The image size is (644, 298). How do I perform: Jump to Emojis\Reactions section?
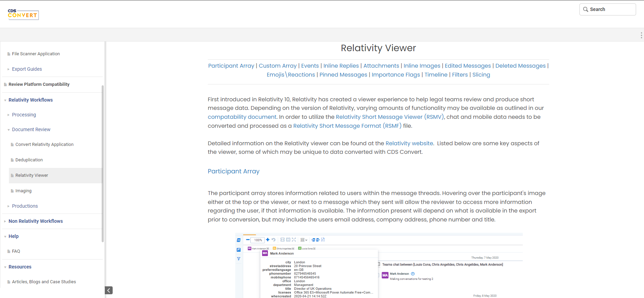291,74
